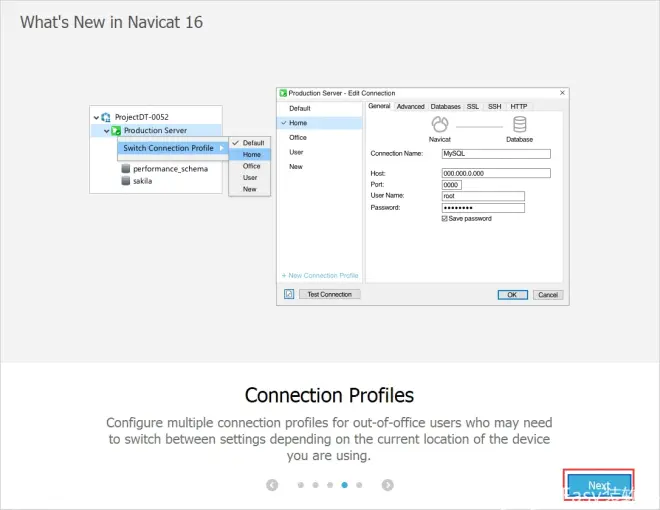
Task: Choose checked Default in the profile submenu
Action: (250, 143)
